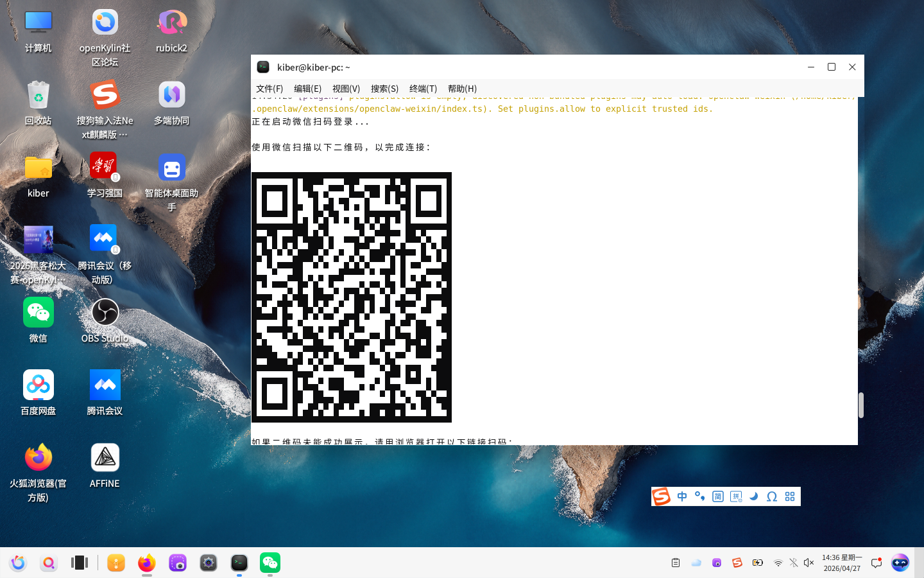Open the 编辑(E) menu
Image resolution: width=924 pixels, height=578 pixels.
coord(307,89)
